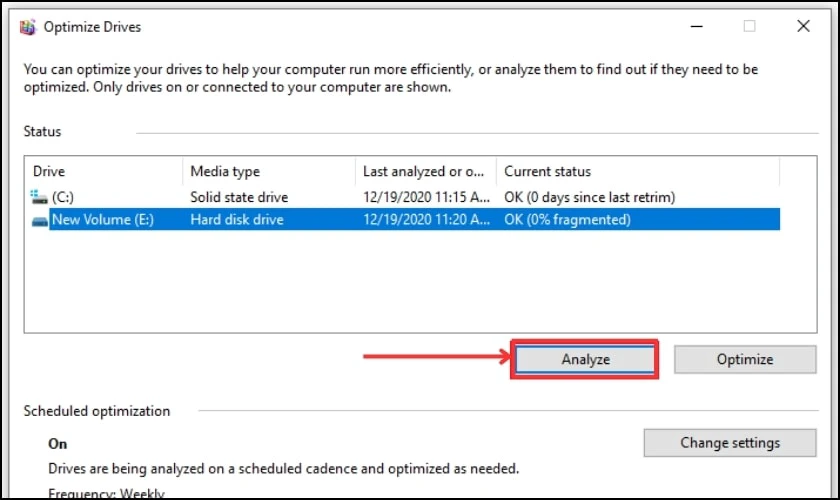
Task: Click the scheduled optimization On label
Action: [x=57, y=444]
